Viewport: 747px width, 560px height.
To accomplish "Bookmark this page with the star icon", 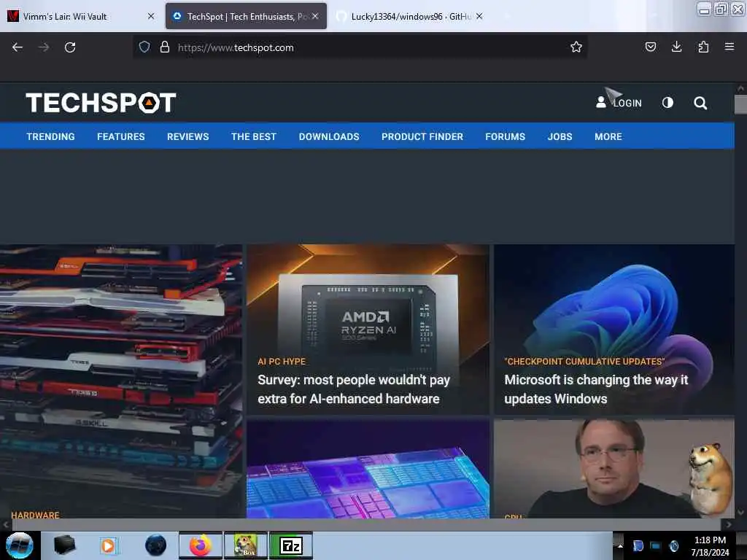I will coord(576,47).
